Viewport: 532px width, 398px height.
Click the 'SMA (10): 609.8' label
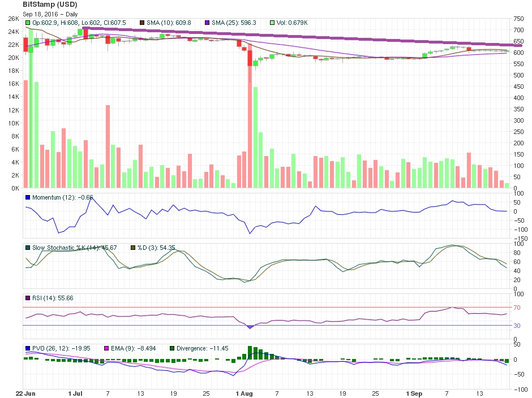tap(169, 23)
